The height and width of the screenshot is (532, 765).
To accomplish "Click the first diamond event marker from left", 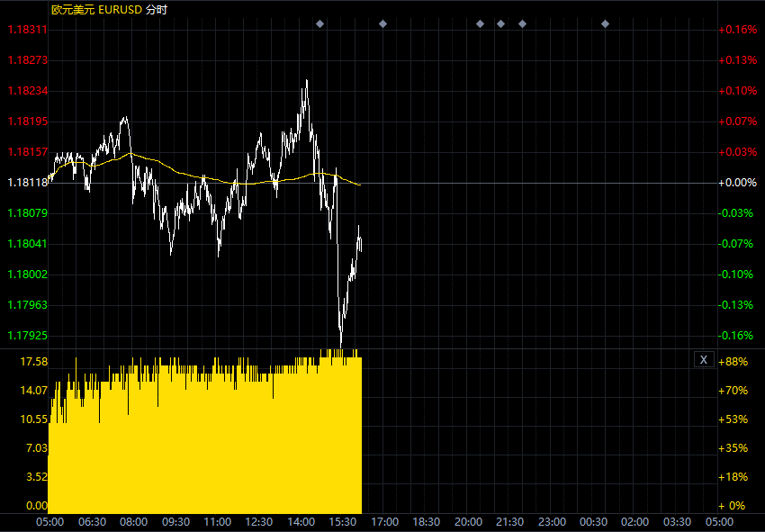I will coord(319,23).
